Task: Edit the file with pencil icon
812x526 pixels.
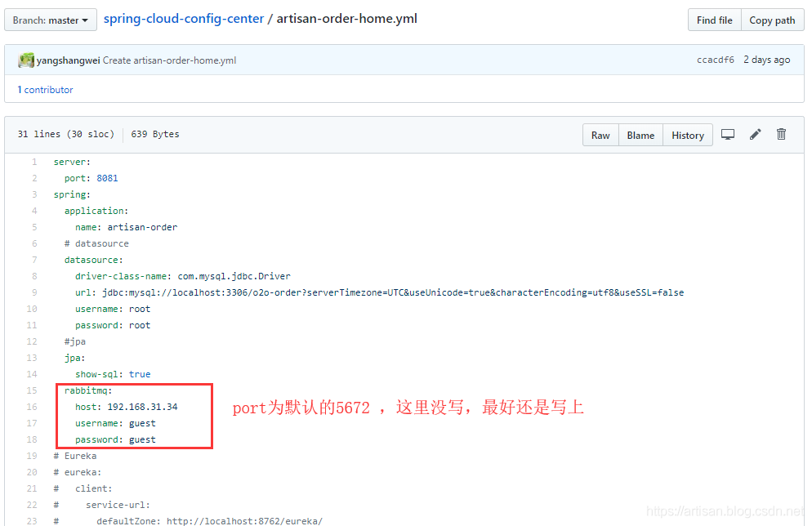Action: pos(756,134)
